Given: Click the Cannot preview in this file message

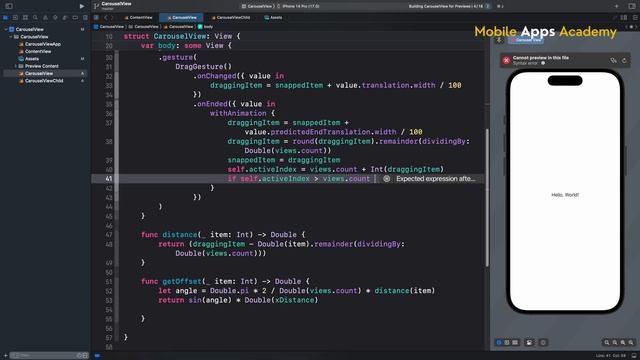Looking at the screenshot, I should (540, 58).
